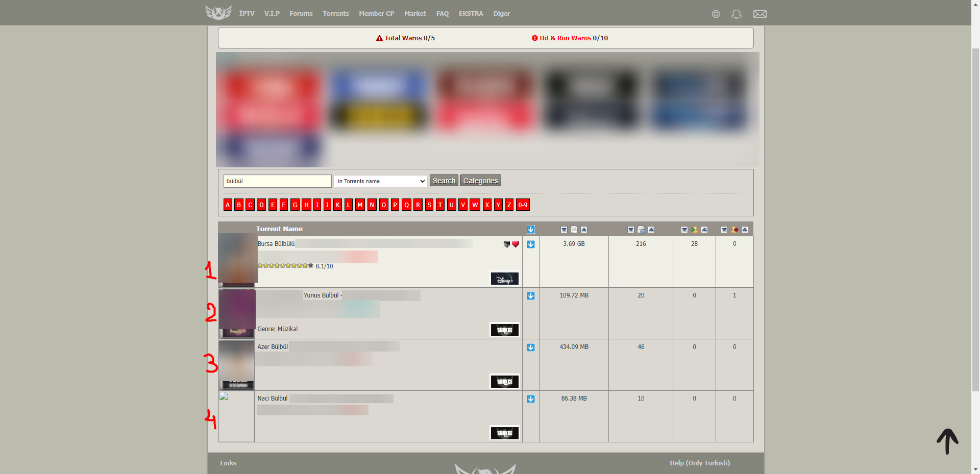Open torrents starting with letter B
The width and height of the screenshot is (980, 474).
coord(238,205)
